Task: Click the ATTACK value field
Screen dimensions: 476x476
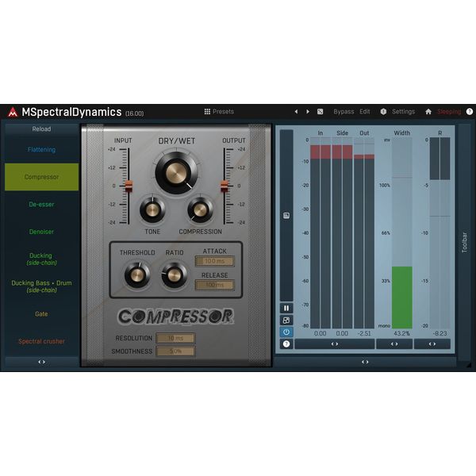Action: [x=215, y=261]
